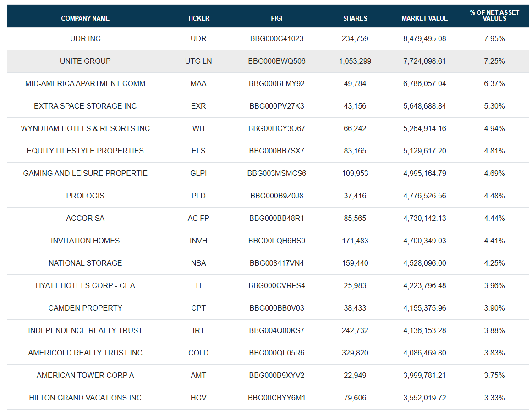Select INDEPENDENCE REALTY TRUST cell

pyautogui.click(x=85, y=330)
